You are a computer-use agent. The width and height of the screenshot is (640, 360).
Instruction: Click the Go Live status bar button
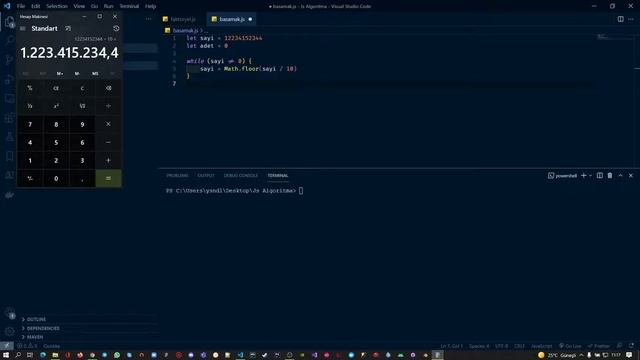click(x=570, y=346)
